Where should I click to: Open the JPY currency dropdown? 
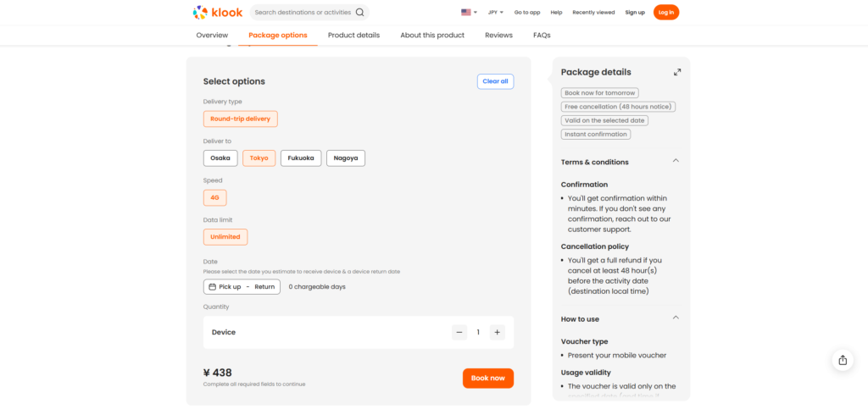pos(495,13)
